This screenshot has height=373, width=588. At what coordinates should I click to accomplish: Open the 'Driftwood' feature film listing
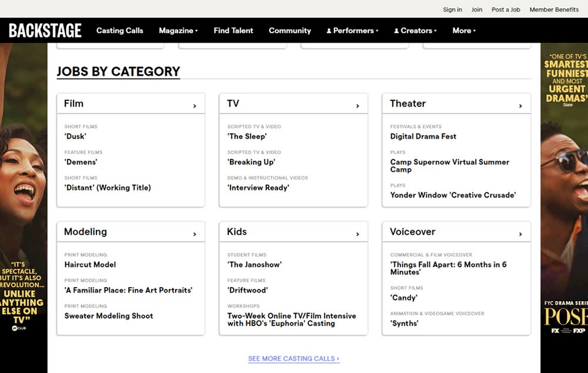[x=248, y=290]
